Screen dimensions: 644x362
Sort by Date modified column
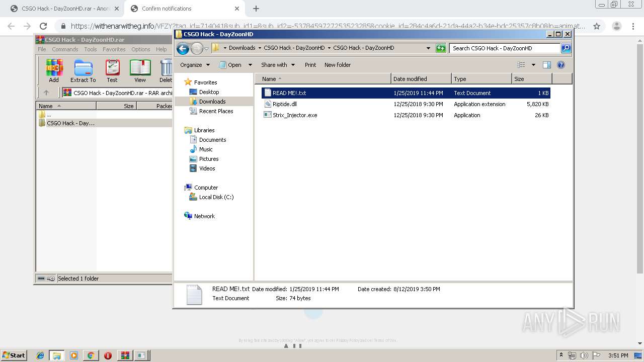pyautogui.click(x=421, y=79)
